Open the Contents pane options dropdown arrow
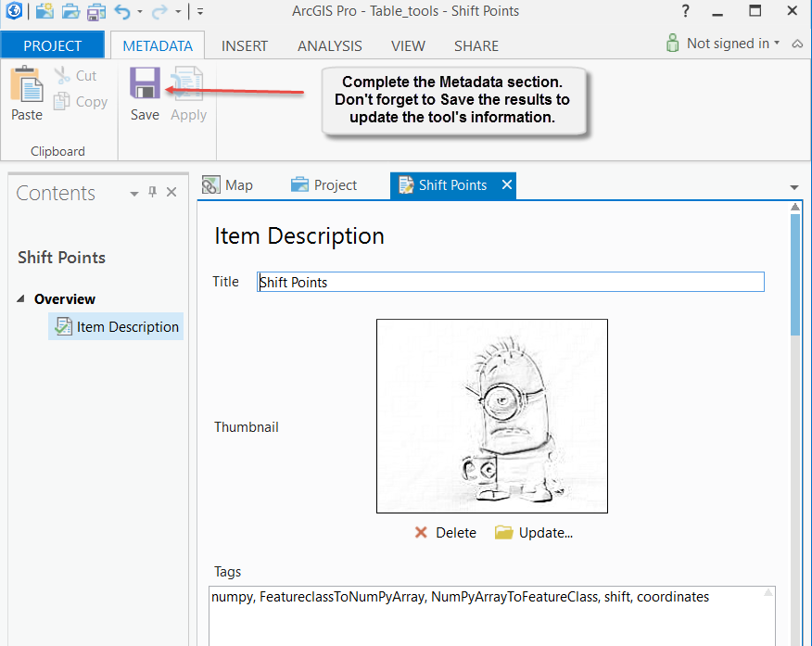 tap(134, 194)
